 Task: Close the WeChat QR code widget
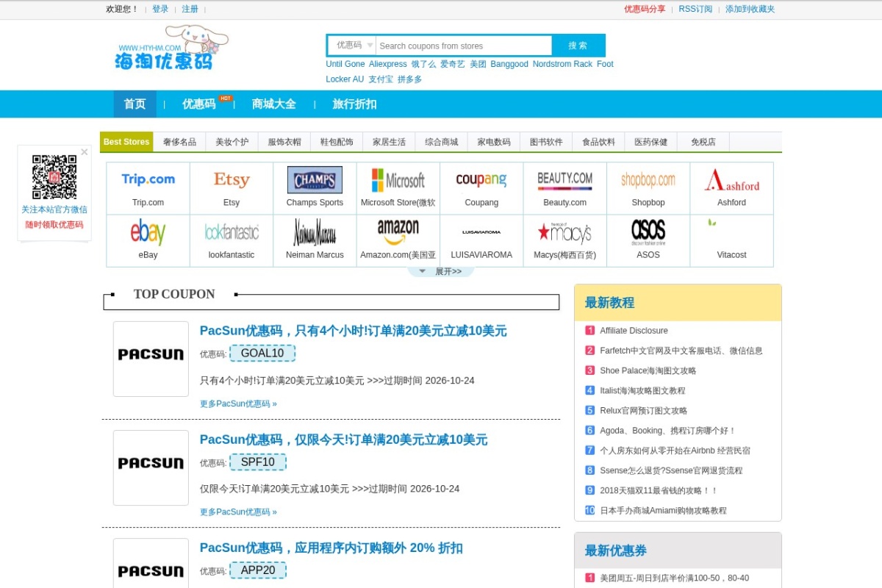pos(85,152)
